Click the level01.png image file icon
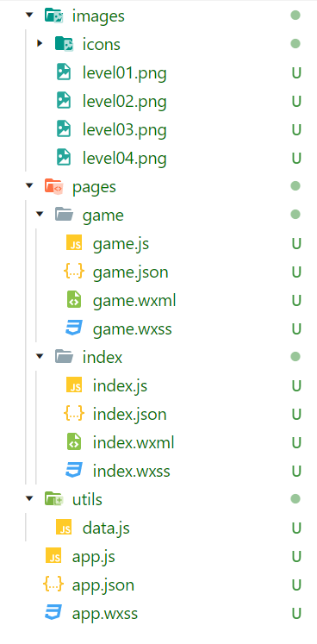 [64, 72]
